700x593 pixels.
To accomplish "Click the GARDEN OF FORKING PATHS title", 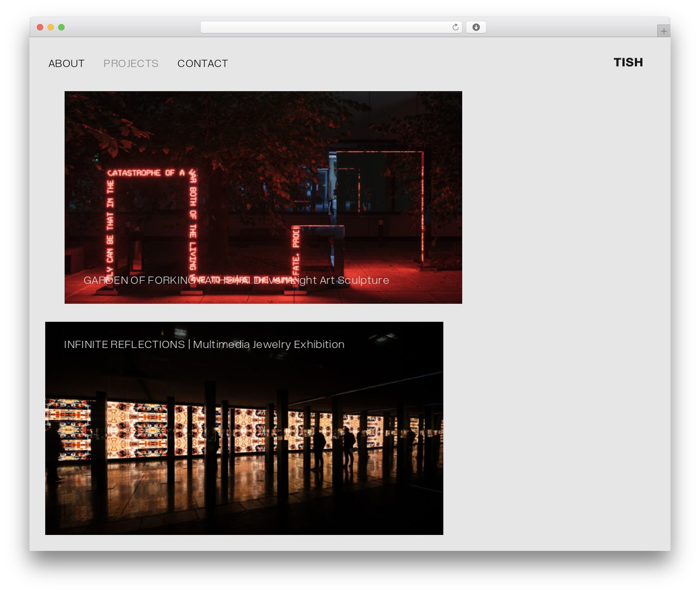I will (x=236, y=280).
